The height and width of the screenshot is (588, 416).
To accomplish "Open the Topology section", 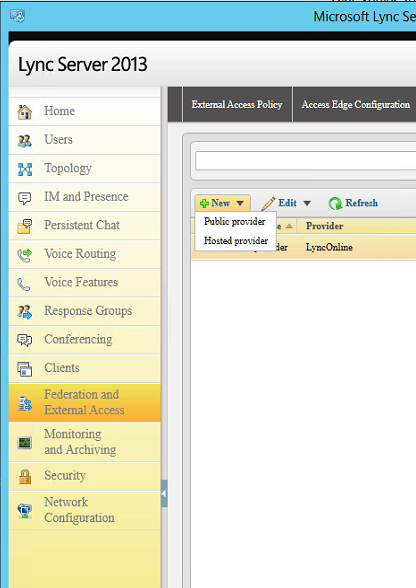I will (x=85, y=168).
